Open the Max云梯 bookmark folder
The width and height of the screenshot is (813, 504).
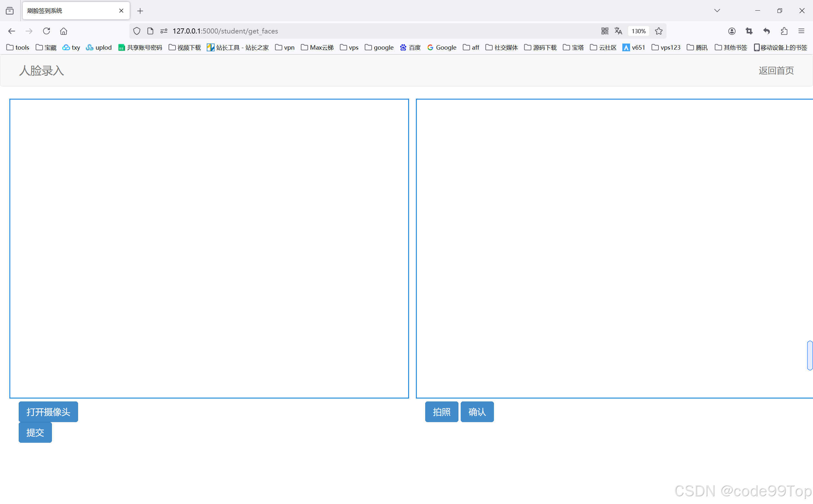click(317, 47)
